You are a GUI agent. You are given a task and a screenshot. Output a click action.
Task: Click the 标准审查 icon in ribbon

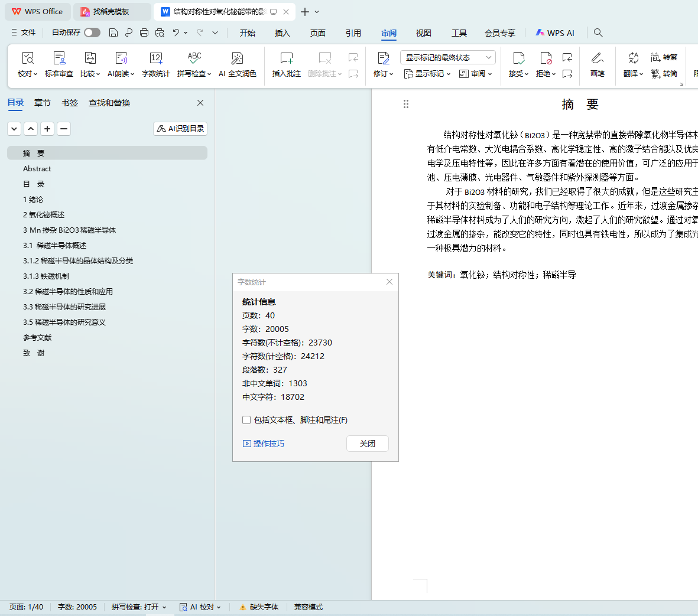pos(59,64)
